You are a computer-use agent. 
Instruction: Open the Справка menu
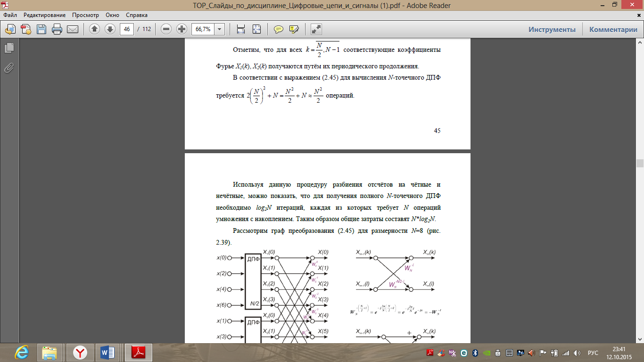136,15
